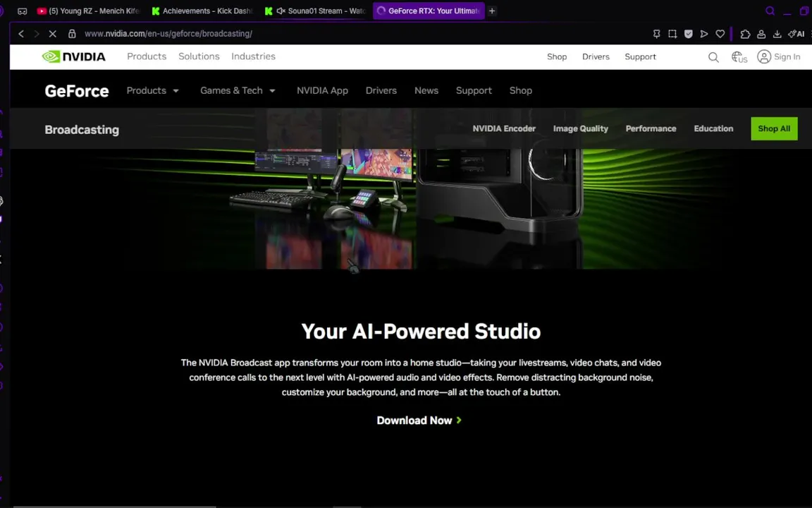Click the Sign In user avatar icon
The width and height of the screenshot is (812, 508).
[764, 56]
